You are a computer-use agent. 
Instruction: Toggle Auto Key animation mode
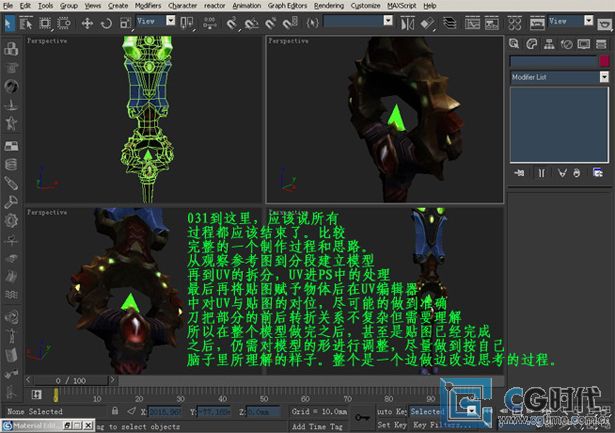(391, 411)
